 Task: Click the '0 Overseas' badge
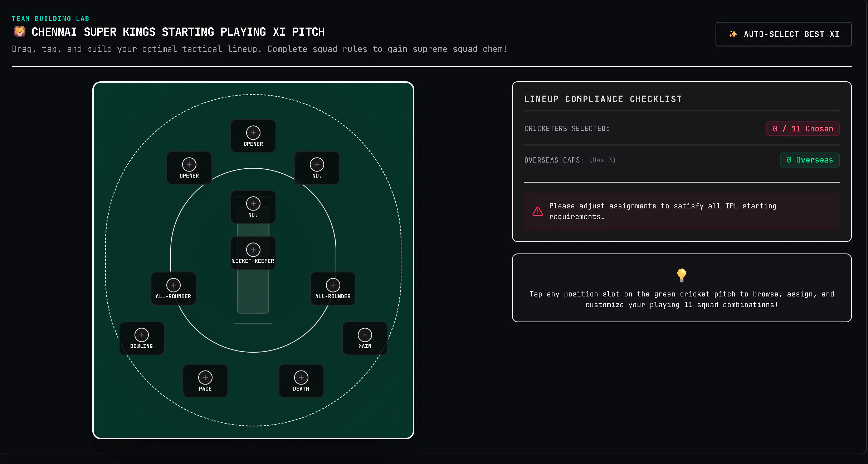point(810,160)
